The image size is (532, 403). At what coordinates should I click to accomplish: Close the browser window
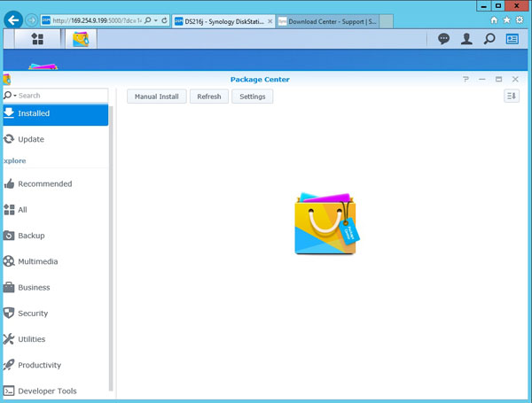pyautogui.click(x=517, y=6)
